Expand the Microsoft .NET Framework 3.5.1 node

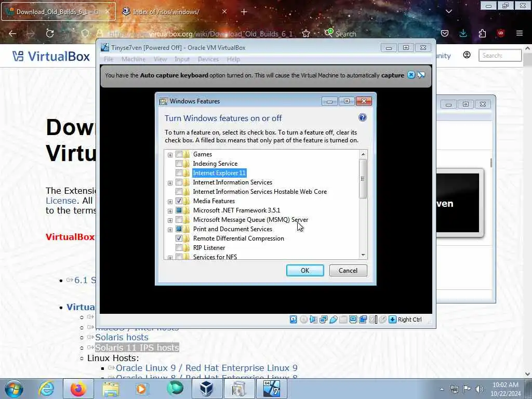pyautogui.click(x=170, y=211)
